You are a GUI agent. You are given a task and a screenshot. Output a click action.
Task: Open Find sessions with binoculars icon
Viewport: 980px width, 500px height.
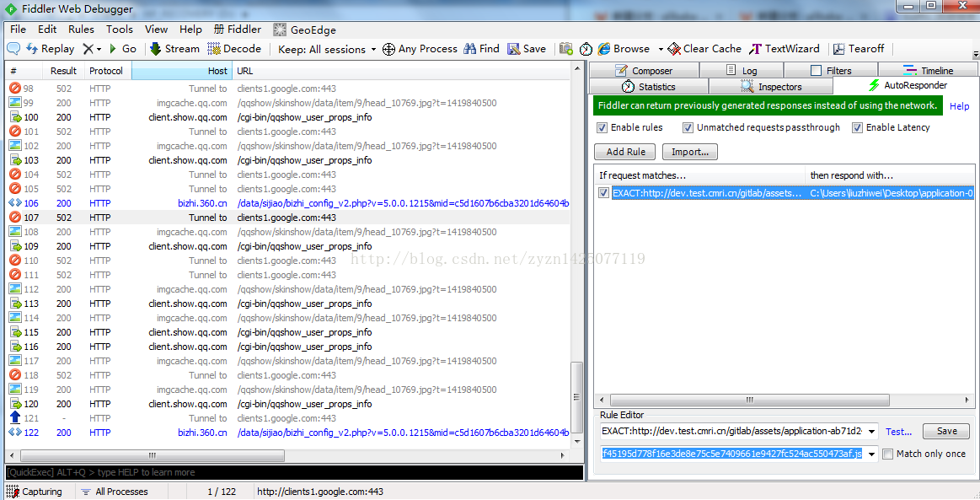[481, 49]
